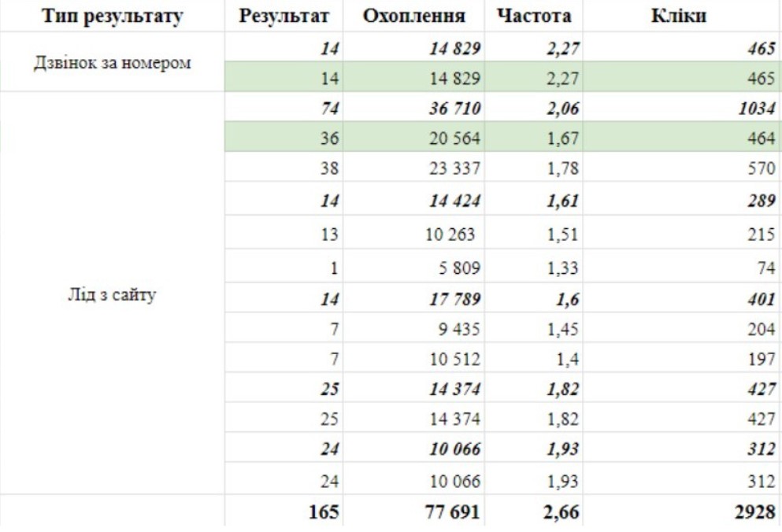Viewport: 782px width, 532px height.
Task: Select the total frequency cell 2,66
Action: [562, 512]
